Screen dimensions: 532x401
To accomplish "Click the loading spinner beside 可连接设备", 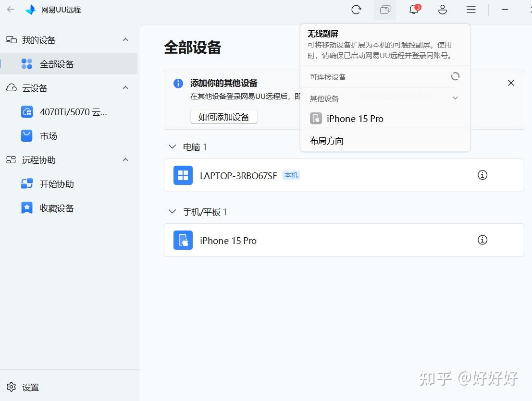I will coord(455,76).
